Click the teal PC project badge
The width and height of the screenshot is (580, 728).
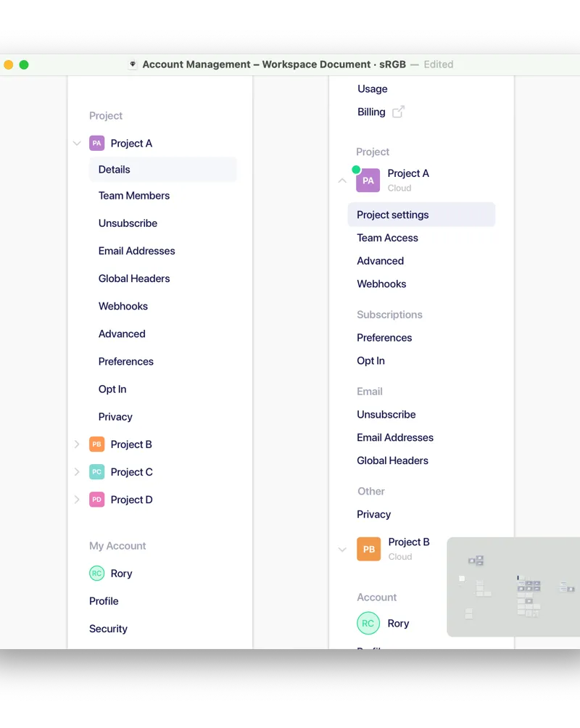click(x=96, y=472)
